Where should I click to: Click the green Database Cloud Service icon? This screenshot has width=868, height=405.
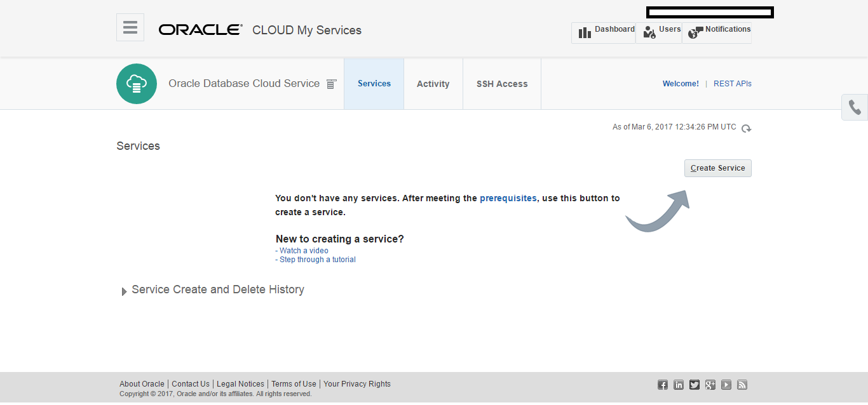[137, 84]
